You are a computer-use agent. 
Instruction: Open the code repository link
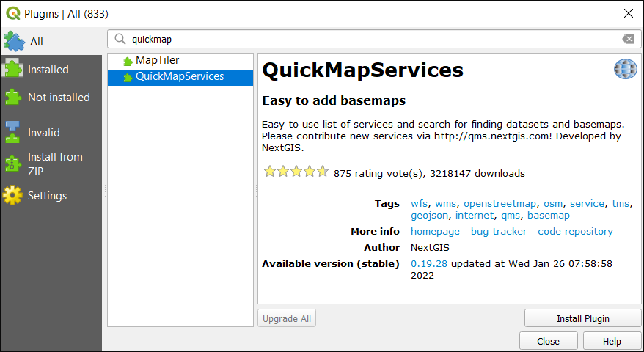pyautogui.click(x=575, y=232)
